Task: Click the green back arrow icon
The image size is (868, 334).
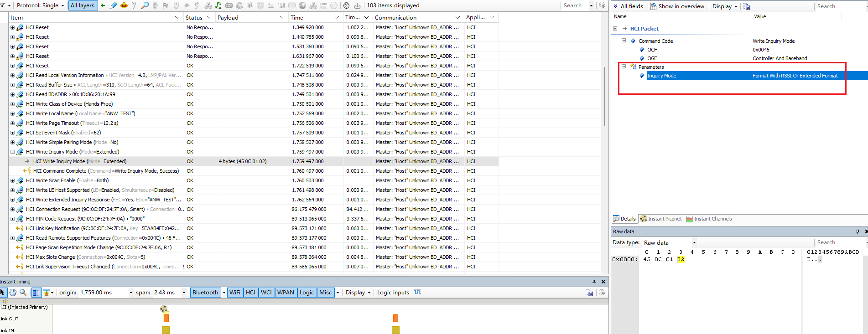Action: coord(103,5)
